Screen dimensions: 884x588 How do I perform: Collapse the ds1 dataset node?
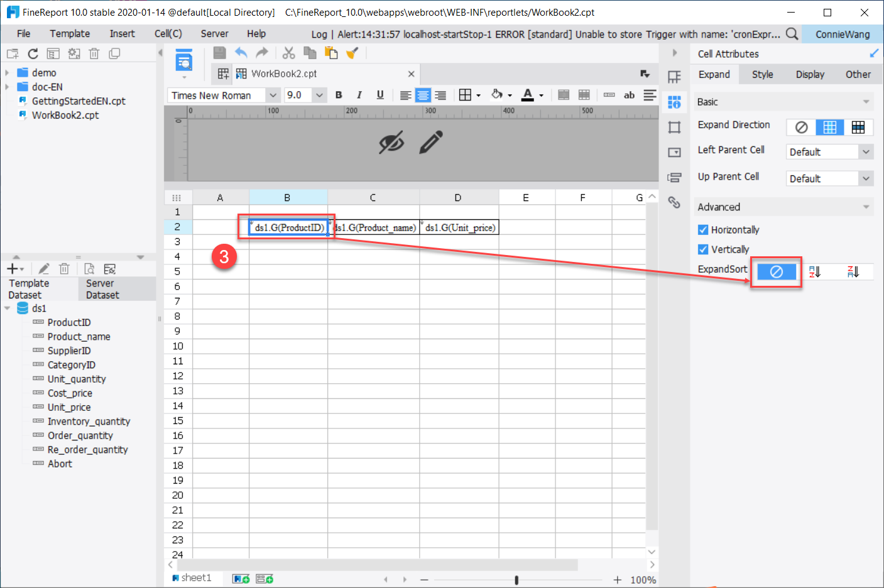click(7, 308)
